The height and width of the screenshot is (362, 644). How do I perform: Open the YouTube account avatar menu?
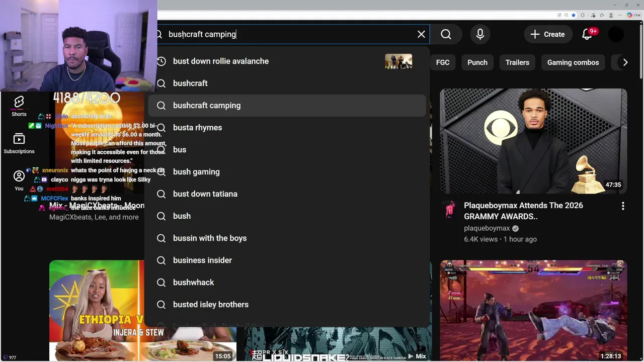click(x=616, y=34)
